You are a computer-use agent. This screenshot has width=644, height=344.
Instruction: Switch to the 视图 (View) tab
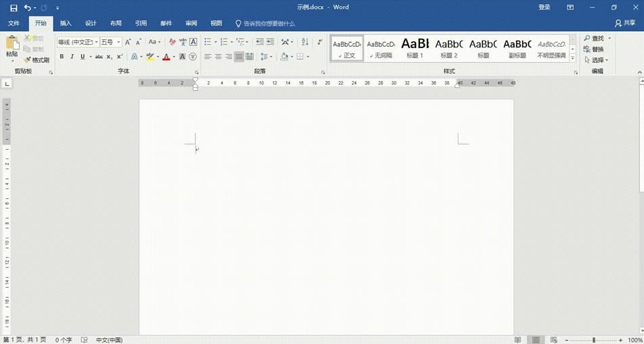(216, 24)
